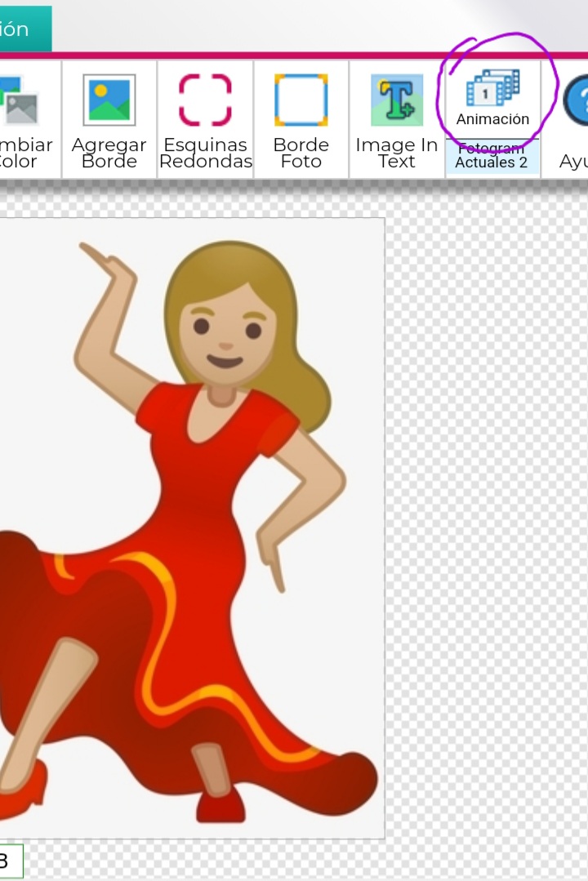Screen dimensions: 588x881
Task: Click the 'Agregar Borde' text label
Action: click(109, 153)
